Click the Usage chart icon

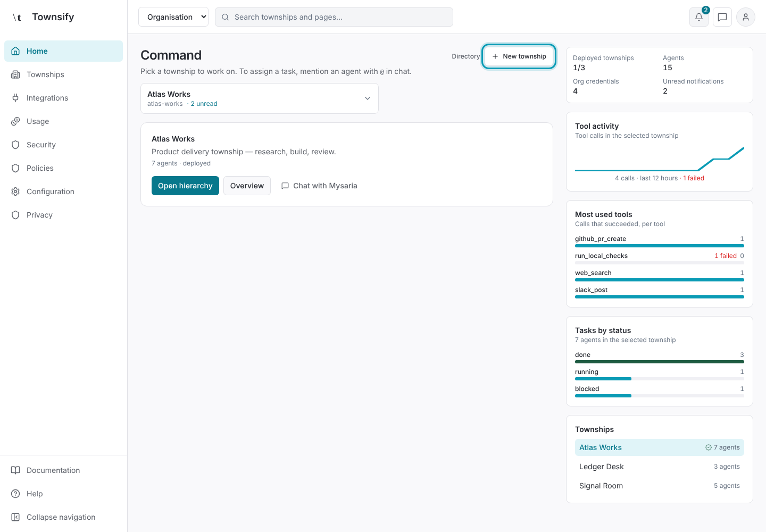(15, 121)
